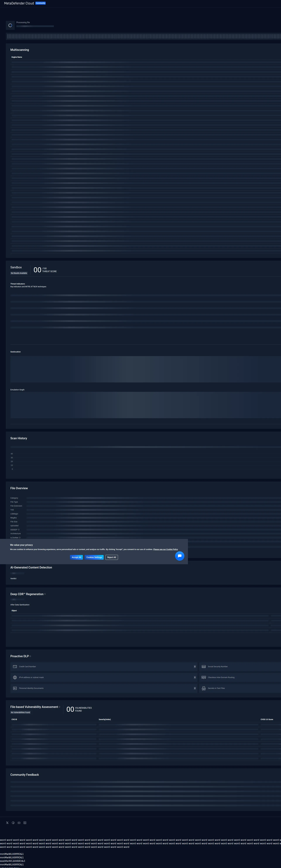The height and width of the screenshot is (868, 281).
Task: Click the Classless Inter-Domain Routing row
Action: (x=236, y=677)
